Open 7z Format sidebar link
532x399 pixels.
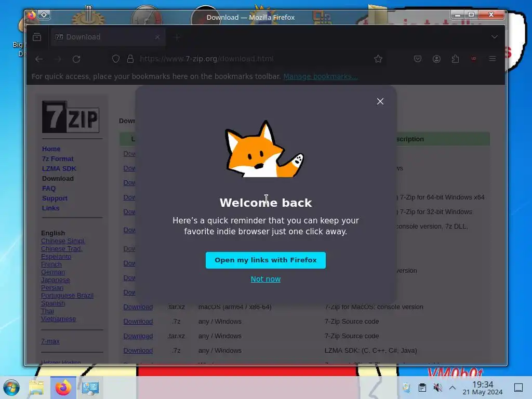pos(58,159)
